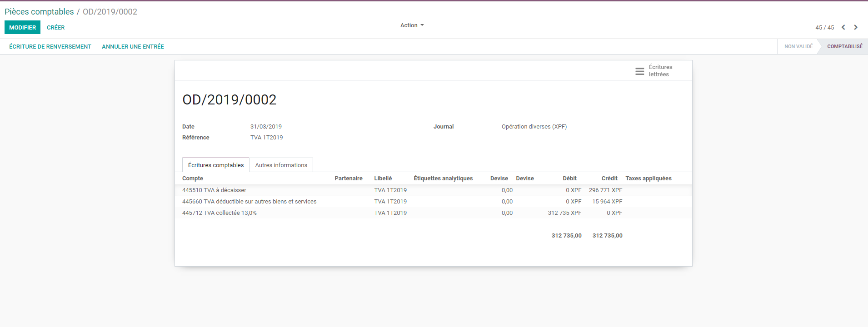Image resolution: width=868 pixels, height=327 pixels.
Task: Switch to the Autres informations tab
Action: pyautogui.click(x=281, y=165)
